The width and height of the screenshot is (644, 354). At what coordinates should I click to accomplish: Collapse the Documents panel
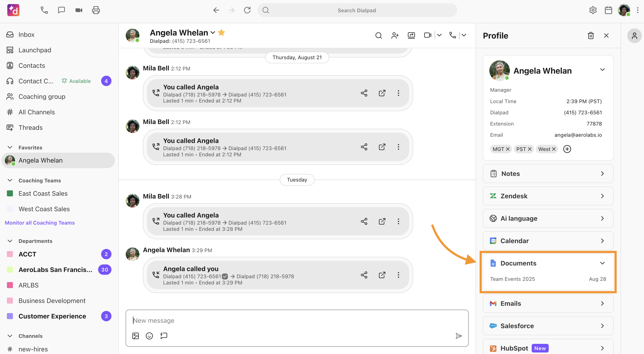pyautogui.click(x=602, y=263)
